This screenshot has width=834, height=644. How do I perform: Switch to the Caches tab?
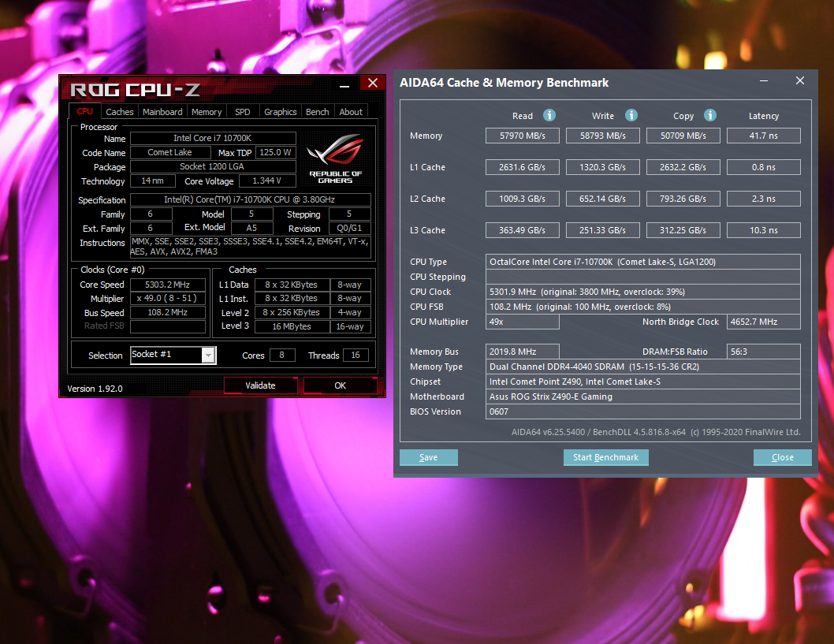point(120,112)
